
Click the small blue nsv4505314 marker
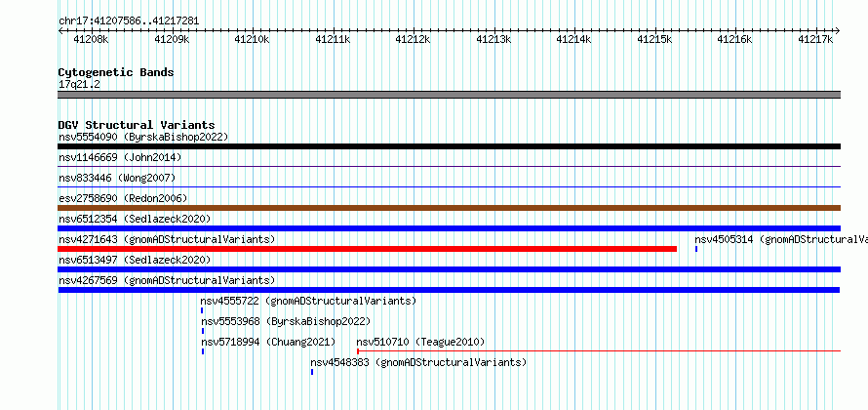click(695, 249)
